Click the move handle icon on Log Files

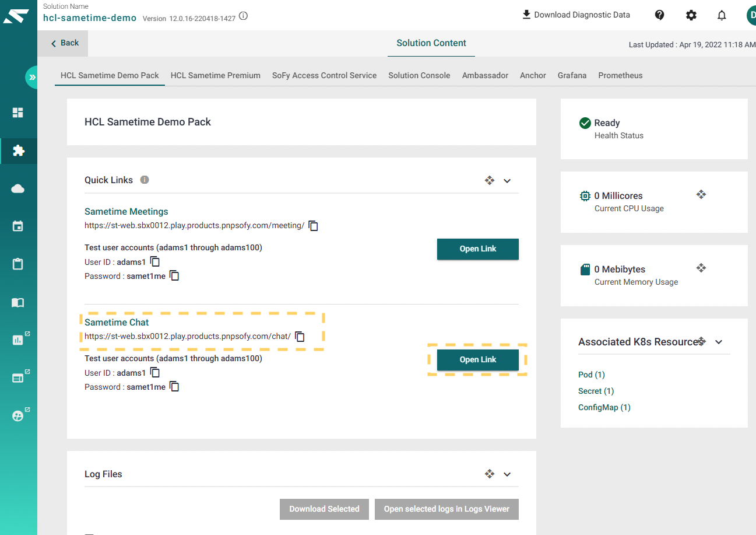point(490,474)
